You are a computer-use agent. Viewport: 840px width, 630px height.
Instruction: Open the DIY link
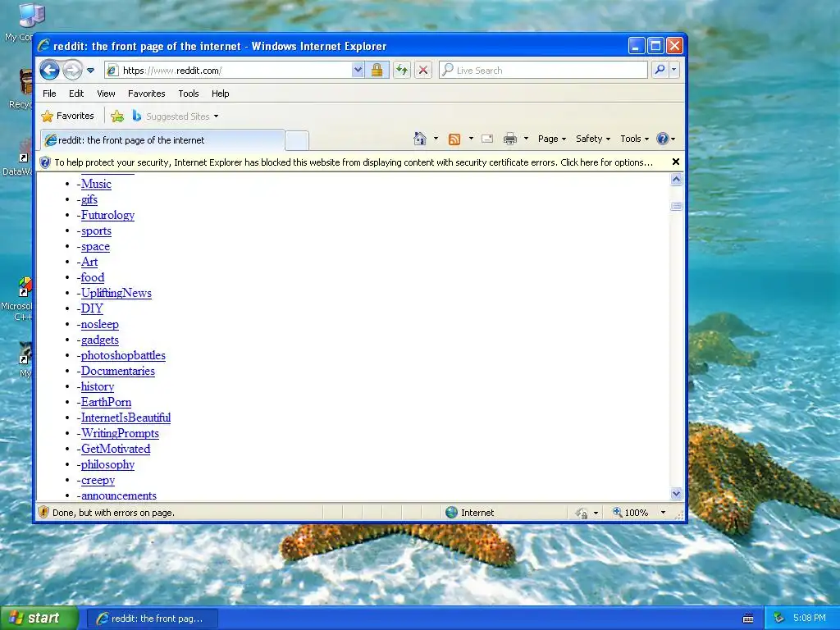[x=92, y=308]
